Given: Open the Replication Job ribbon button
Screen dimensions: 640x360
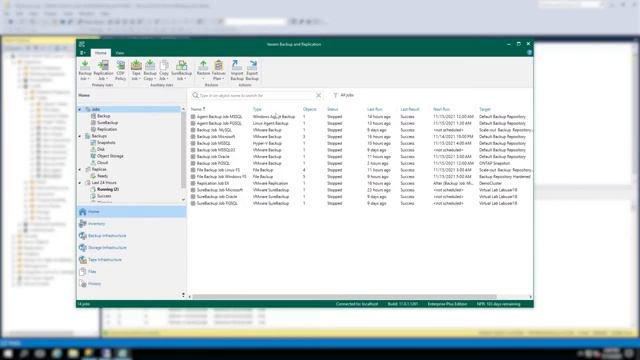Looking at the screenshot, I should 103,70.
